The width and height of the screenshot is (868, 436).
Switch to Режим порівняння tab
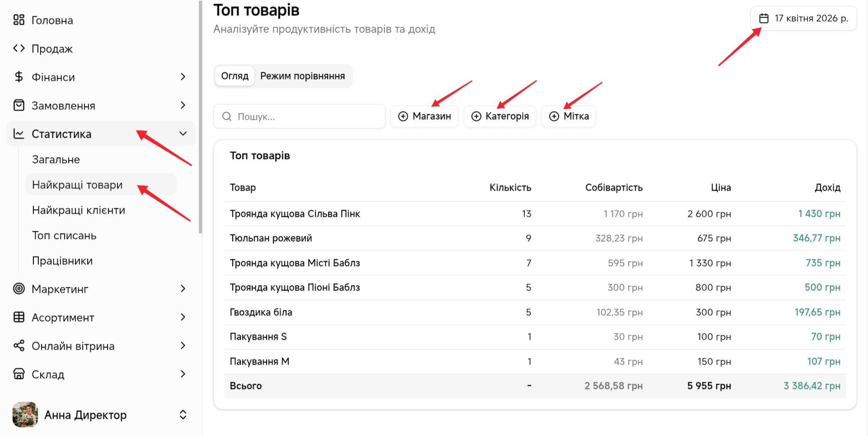(x=302, y=76)
